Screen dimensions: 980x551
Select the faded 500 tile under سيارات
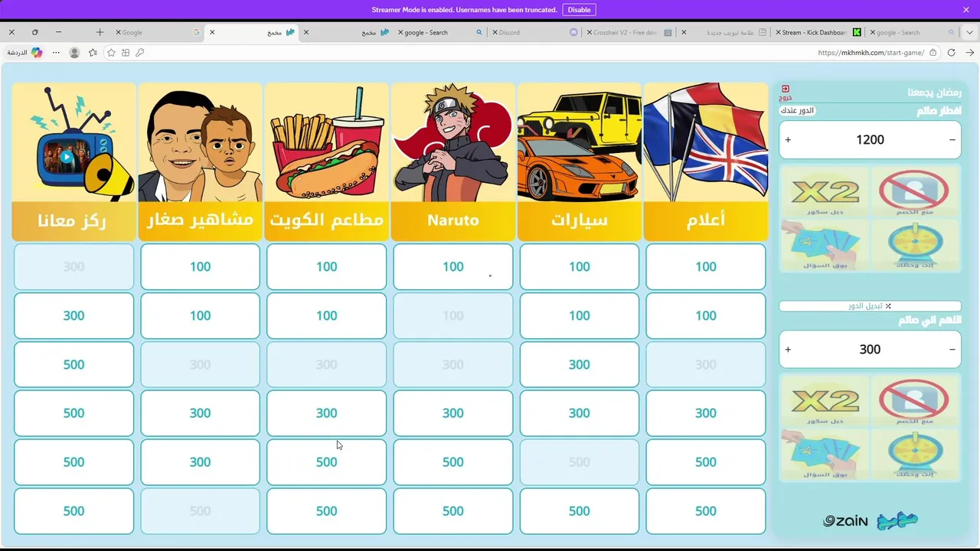(x=579, y=462)
